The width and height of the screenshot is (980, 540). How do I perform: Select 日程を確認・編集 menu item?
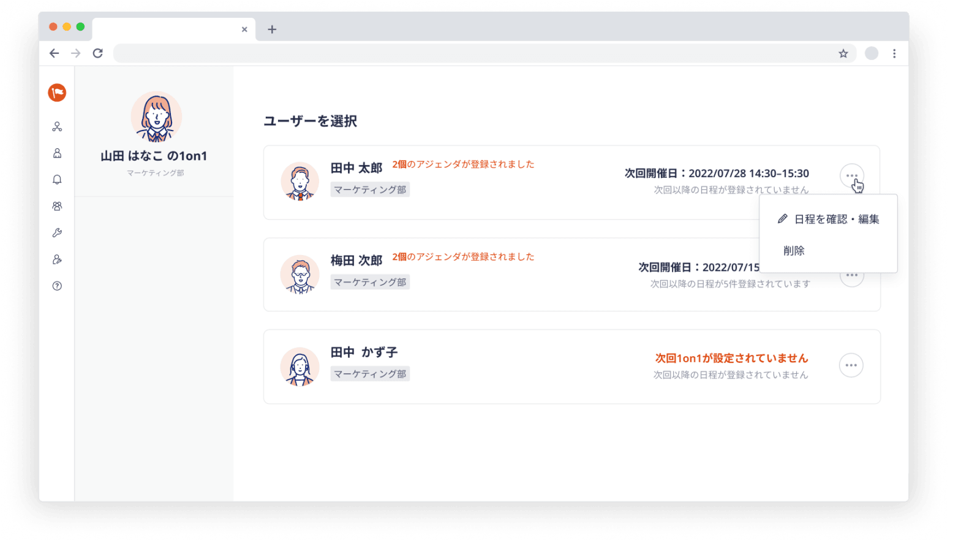coord(829,219)
